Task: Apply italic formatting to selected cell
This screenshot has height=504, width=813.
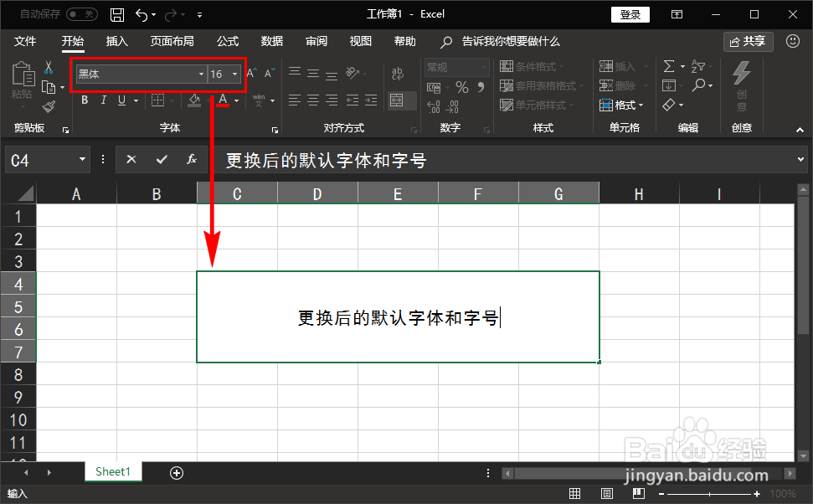Action: tap(102, 100)
